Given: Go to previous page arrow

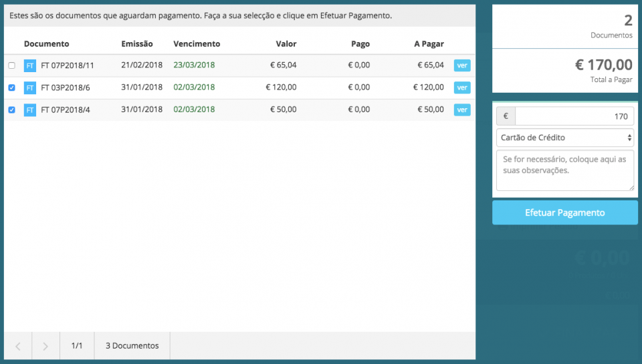Looking at the screenshot, I should point(18,346).
